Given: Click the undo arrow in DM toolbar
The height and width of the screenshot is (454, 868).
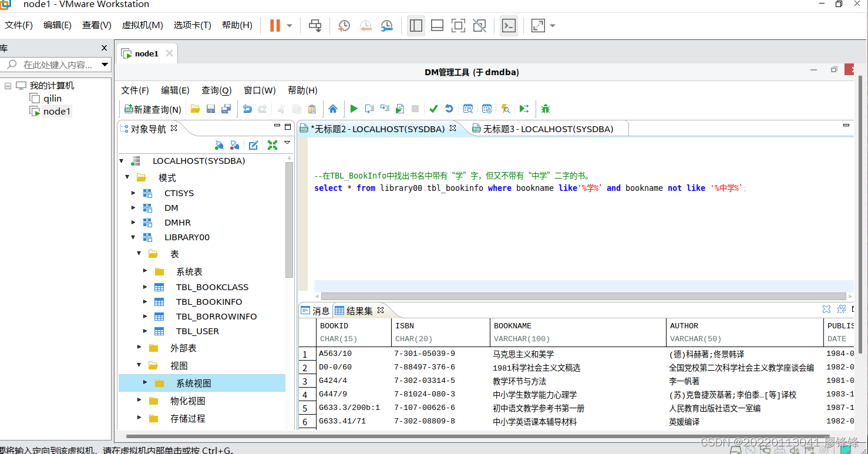Looking at the screenshot, I should [x=247, y=109].
